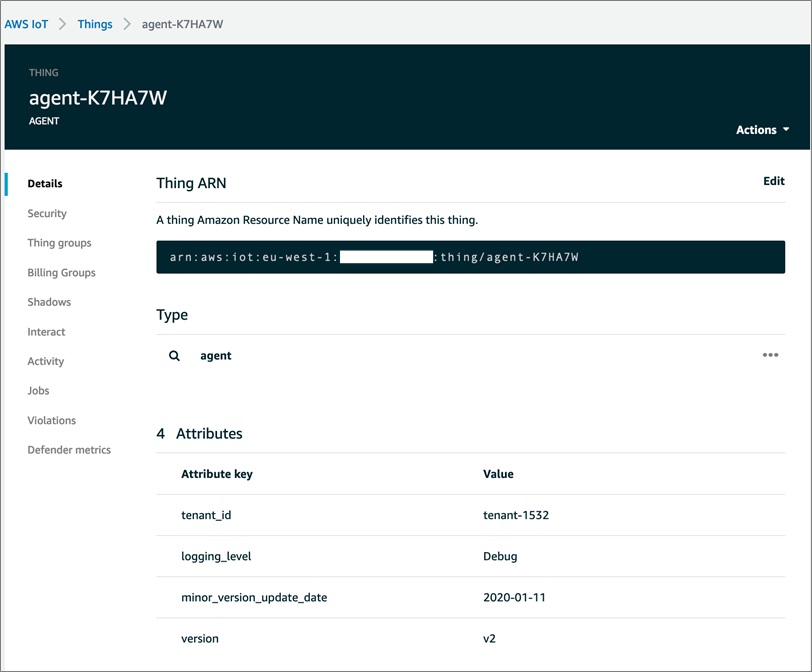Image resolution: width=812 pixels, height=672 pixels.
Task: Click the minor_version_update_date attribute key
Action: click(x=254, y=597)
